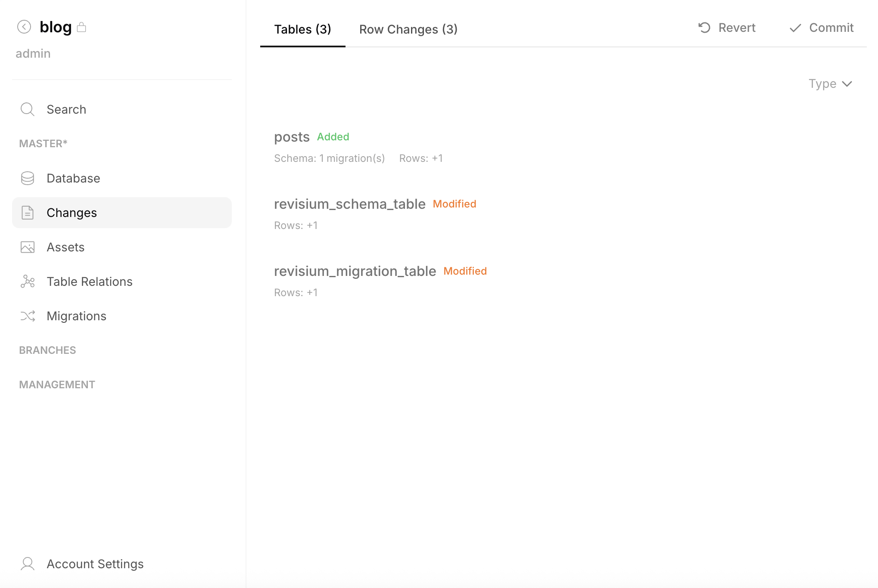Expand the BRANCHES section

tap(47, 350)
